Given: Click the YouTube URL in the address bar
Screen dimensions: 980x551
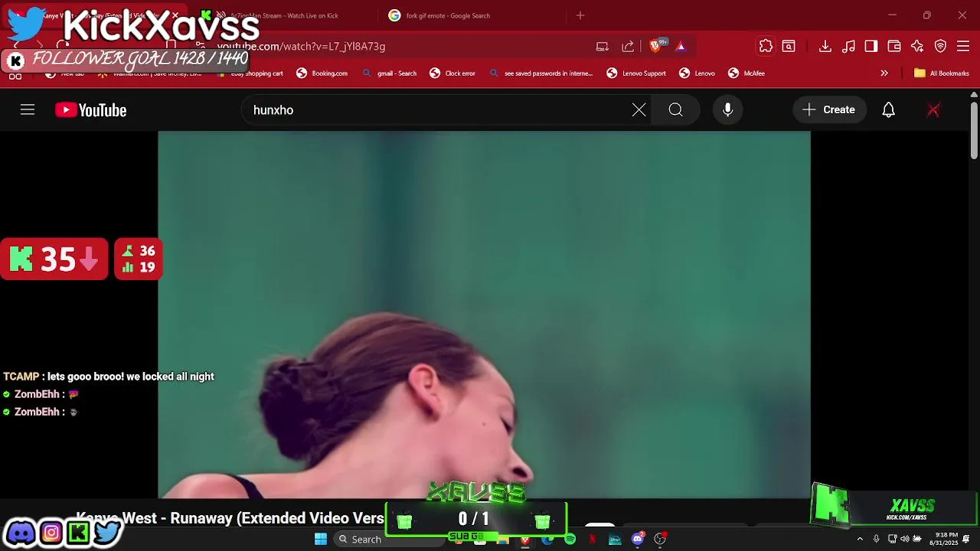Looking at the screenshot, I should pyautogui.click(x=301, y=47).
